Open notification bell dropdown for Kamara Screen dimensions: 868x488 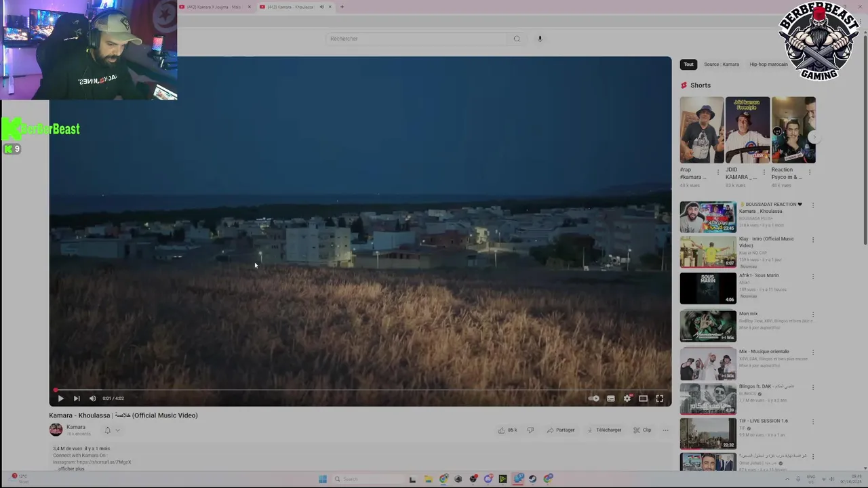pos(111,430)
